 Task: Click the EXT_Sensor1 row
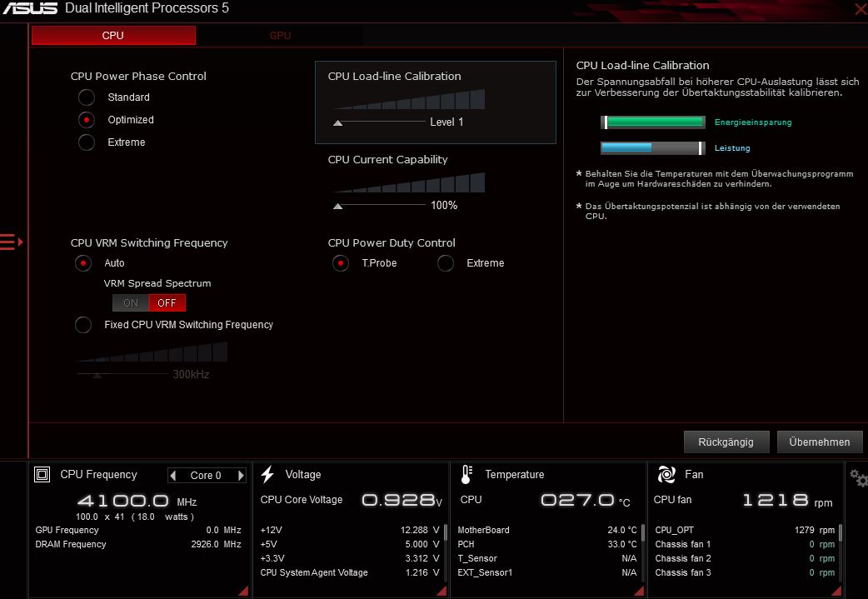[547, 572]
